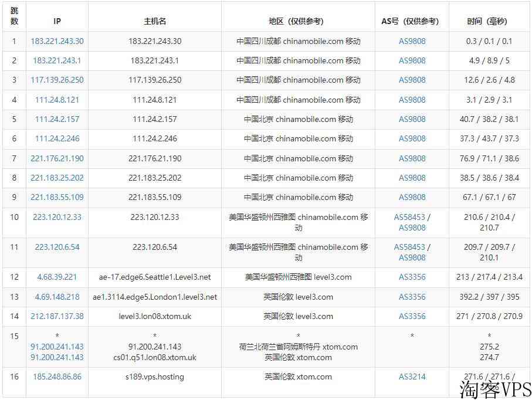Open IP link 212.187.137.38

(57, 316)
